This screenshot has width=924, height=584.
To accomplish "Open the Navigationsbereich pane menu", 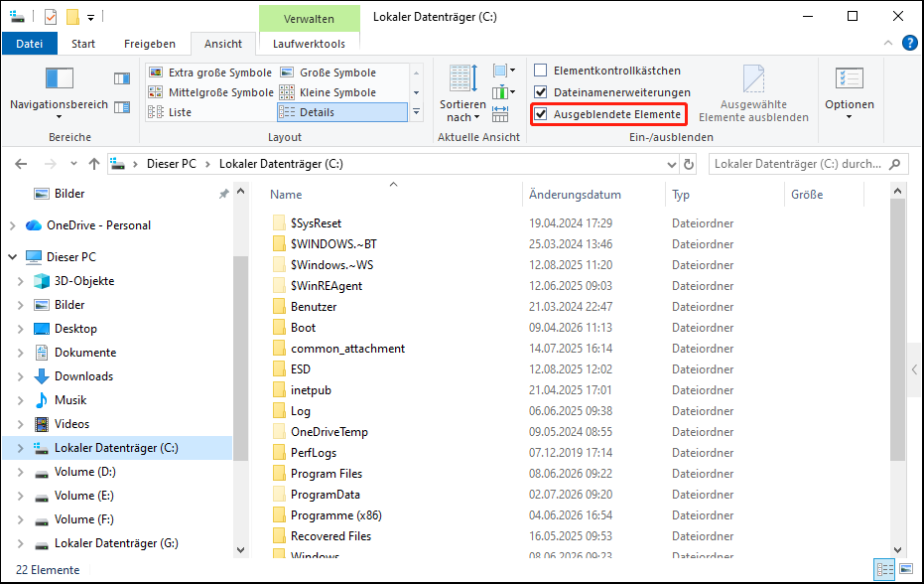I will (59, 93).
